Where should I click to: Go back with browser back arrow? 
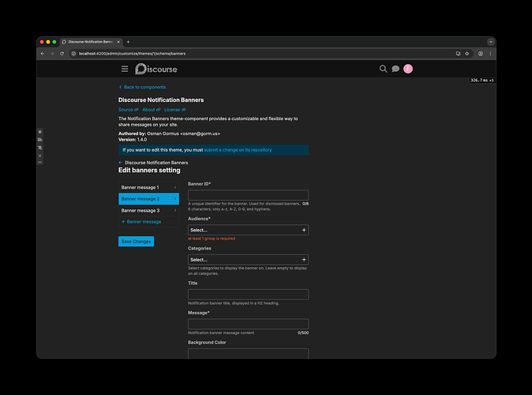coord(43,54)
